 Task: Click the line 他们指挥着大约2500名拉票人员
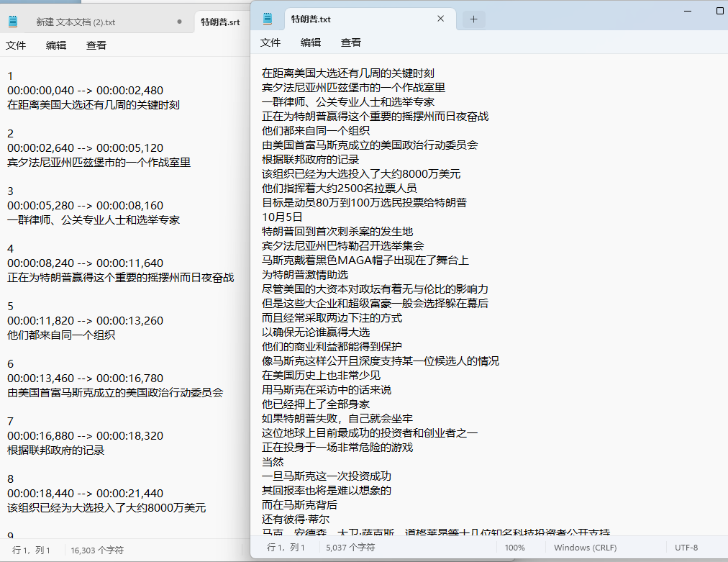tap(340, 189)
